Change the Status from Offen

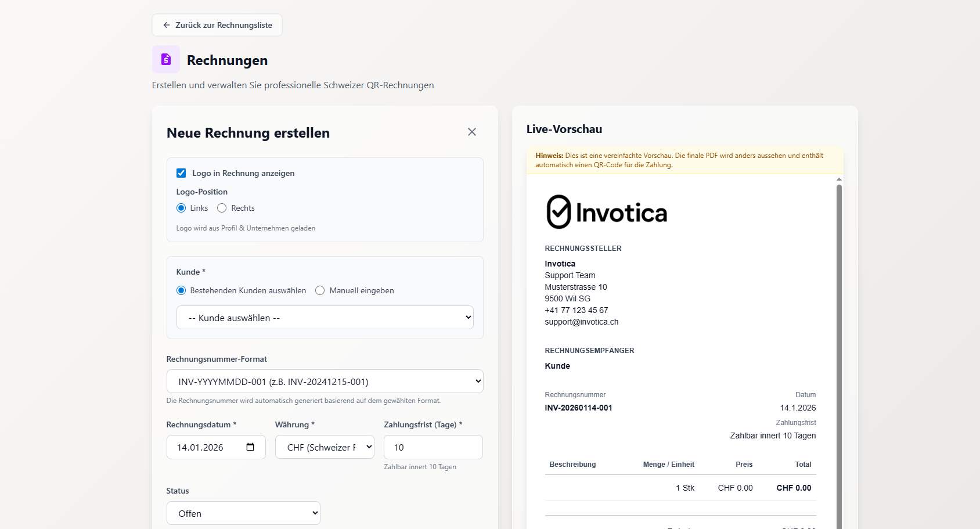tap(243, 513)
